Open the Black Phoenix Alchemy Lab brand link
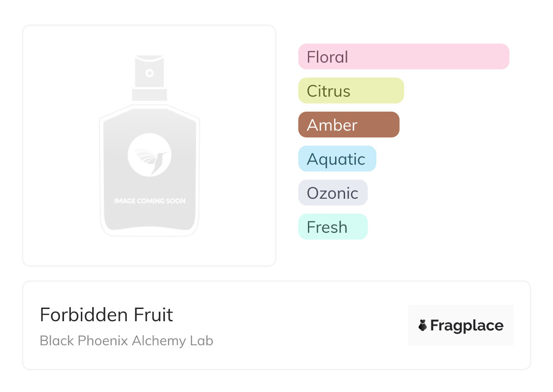 126,341
